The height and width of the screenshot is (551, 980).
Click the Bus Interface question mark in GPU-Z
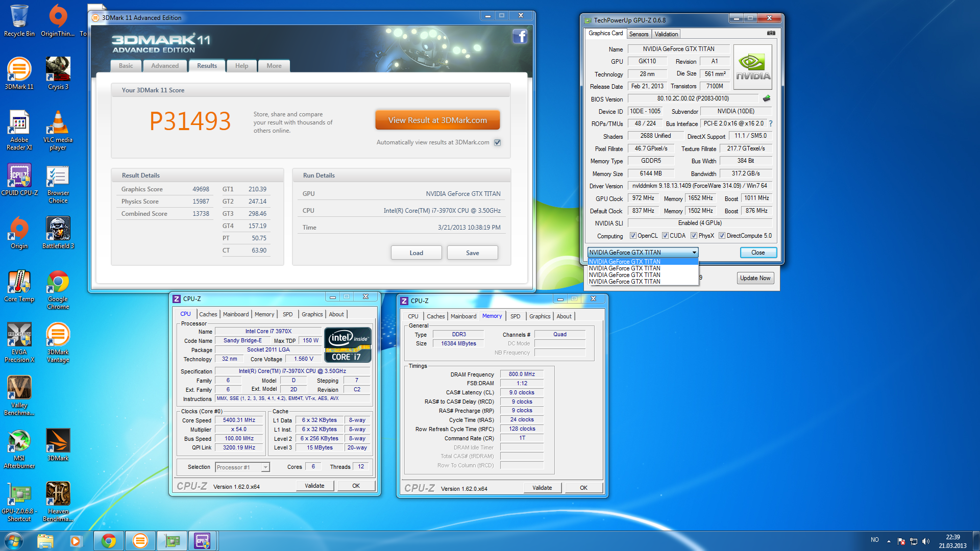point(770,123)
